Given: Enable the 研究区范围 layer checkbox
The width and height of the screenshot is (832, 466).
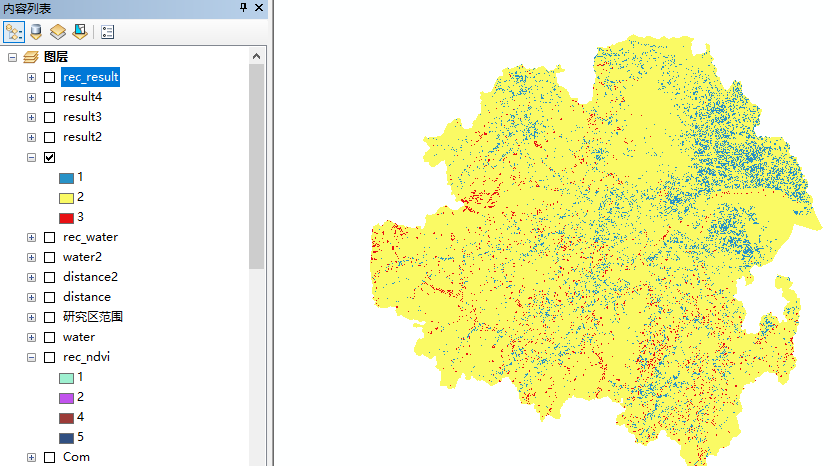Looking at the screenshot, I should click(x=49, y=317).
